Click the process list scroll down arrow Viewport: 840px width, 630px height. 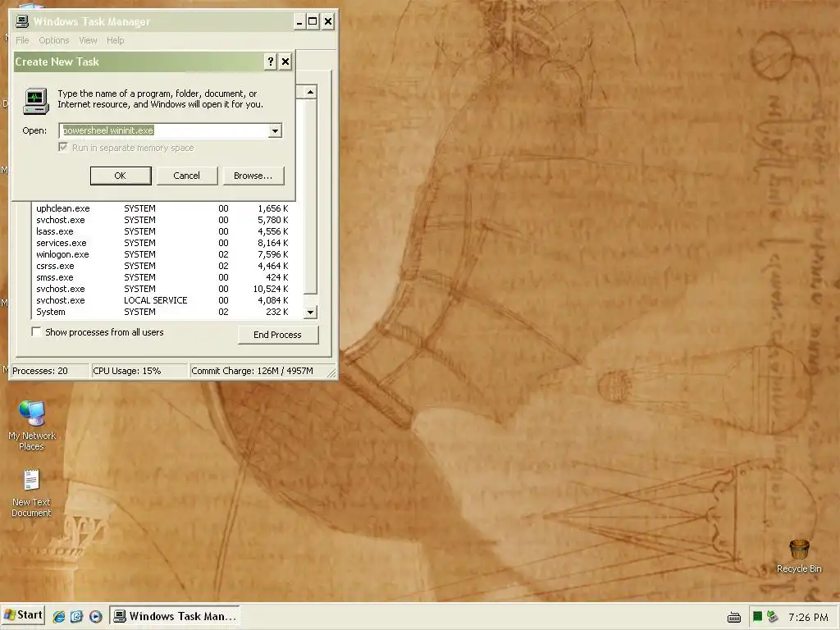tap(310, 312)
